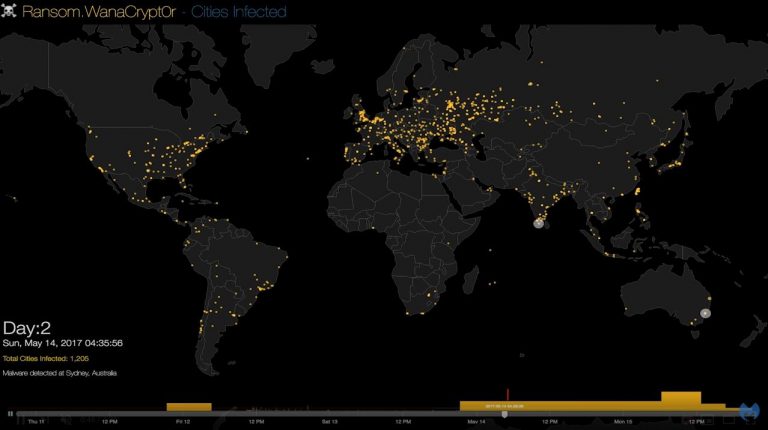Select the gray marker near Sri Lanka
768x430 pixels.
pos(538,223)
